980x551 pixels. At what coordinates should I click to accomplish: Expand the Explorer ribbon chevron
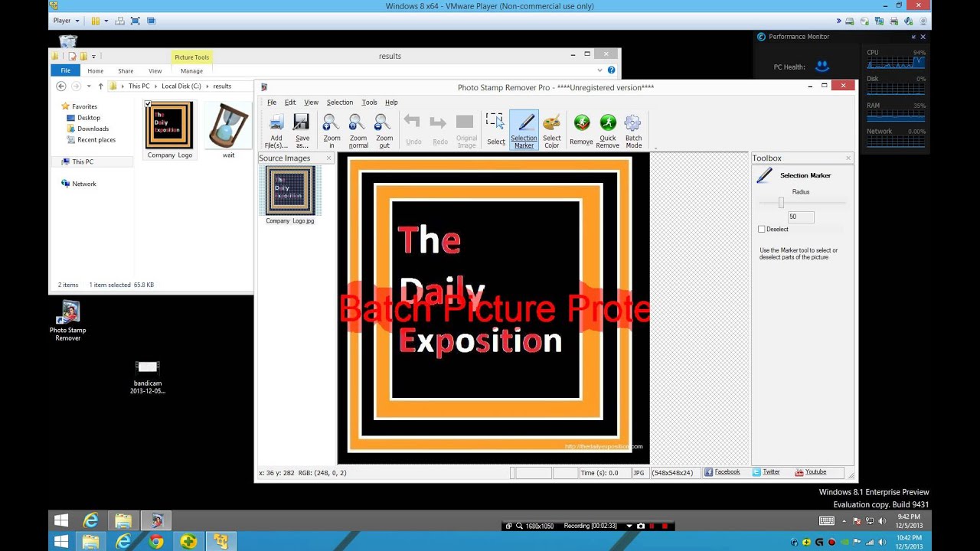(601, 70)
